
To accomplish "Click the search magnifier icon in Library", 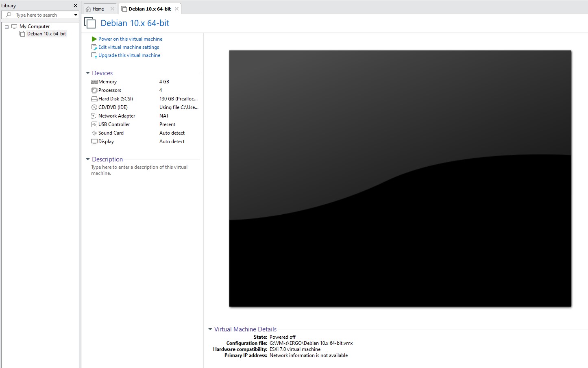I will [x=9, y=15].
